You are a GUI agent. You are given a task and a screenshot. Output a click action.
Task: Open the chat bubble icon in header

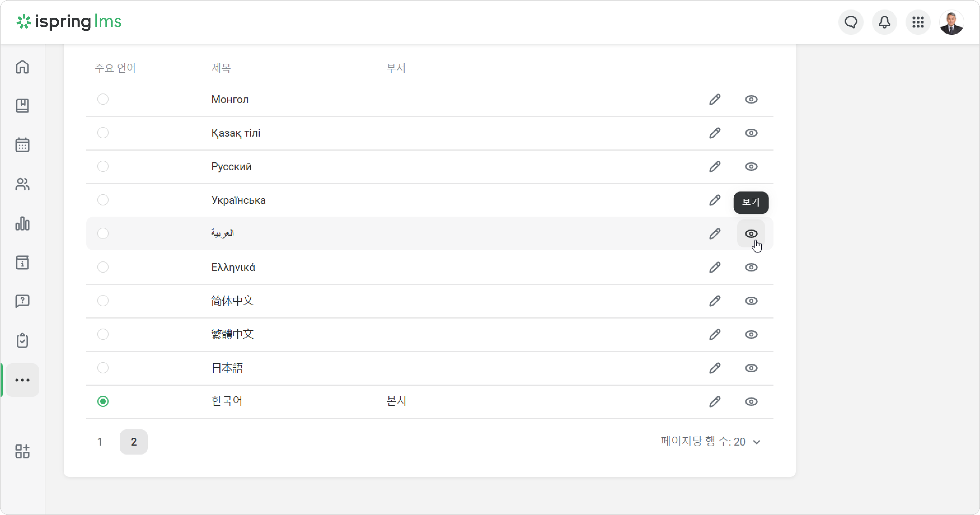click(851, 22)
